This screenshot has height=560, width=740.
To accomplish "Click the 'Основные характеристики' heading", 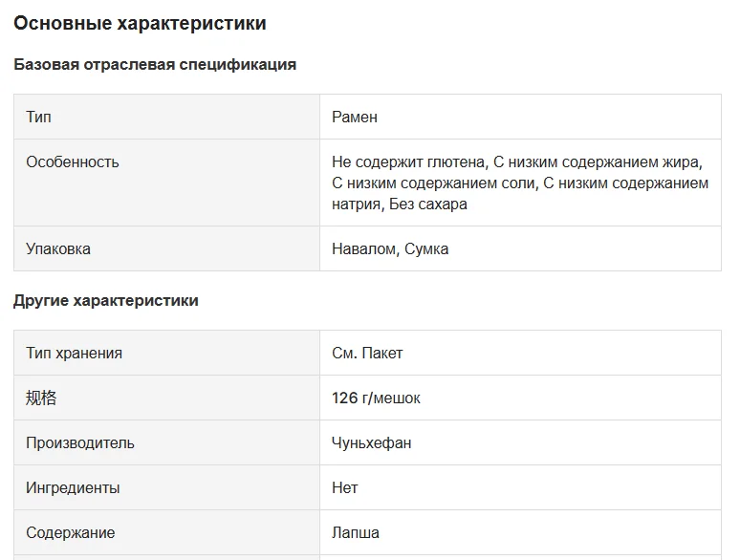I will click(x=140, y=24).
